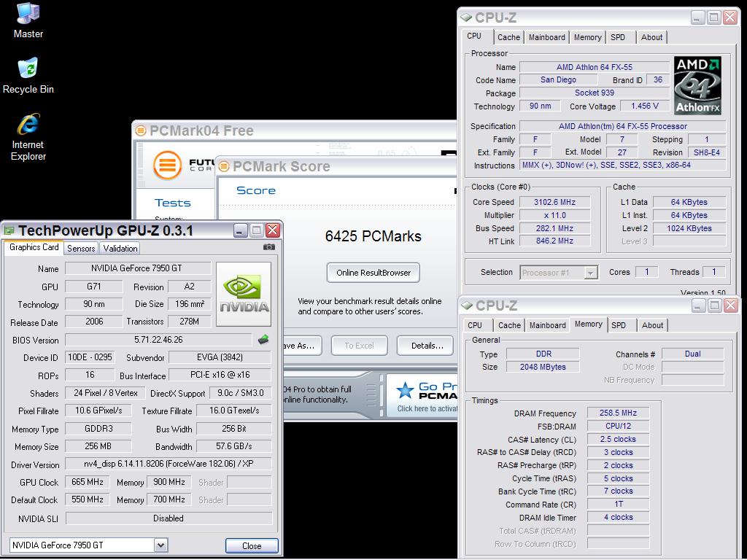This screenshot has height=560, width=747.
Task: Click PCMark04 Free title bar icon
Action: click(x=141, y=131)
